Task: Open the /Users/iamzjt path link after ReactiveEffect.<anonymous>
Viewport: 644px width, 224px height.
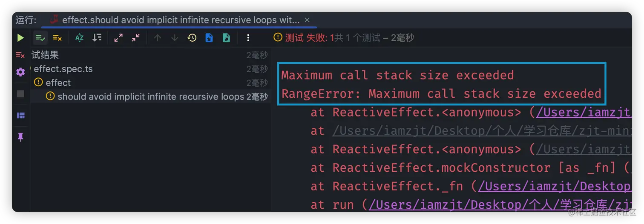Action: tap(584, 113)
